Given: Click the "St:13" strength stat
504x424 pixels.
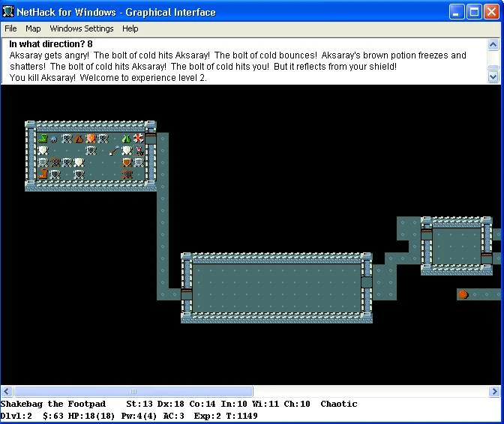Looking at the screenshot, I should pos(139,404).
